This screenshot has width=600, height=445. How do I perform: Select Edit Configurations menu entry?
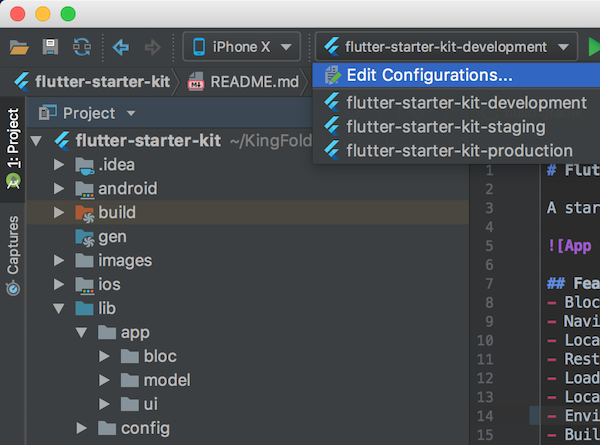429,75
